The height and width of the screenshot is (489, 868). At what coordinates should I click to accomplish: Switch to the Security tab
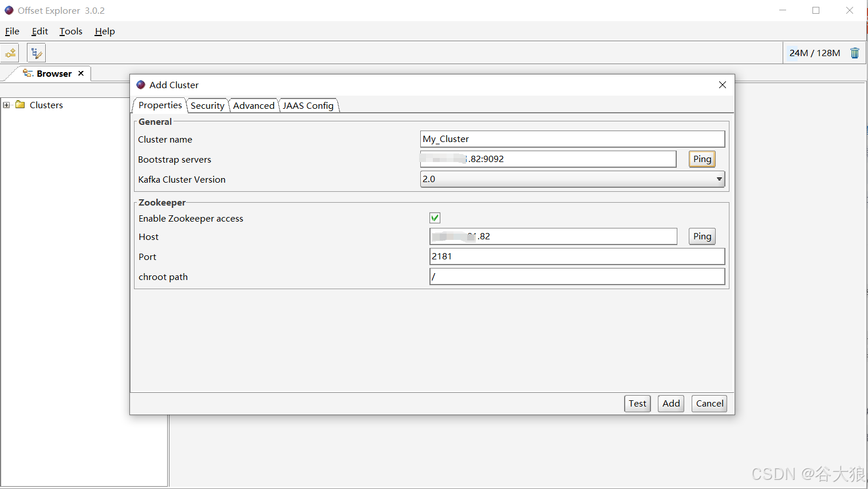[x=207, y=106]
